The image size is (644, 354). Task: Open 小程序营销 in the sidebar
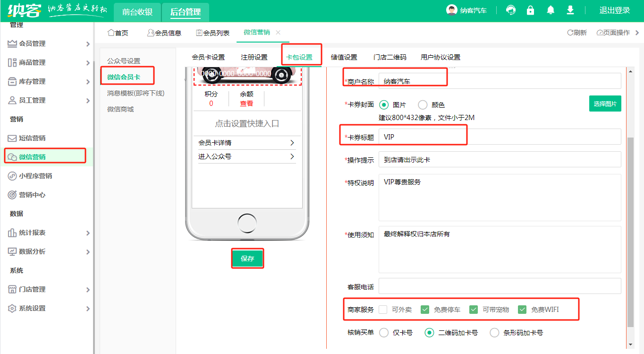coord(35,176)
